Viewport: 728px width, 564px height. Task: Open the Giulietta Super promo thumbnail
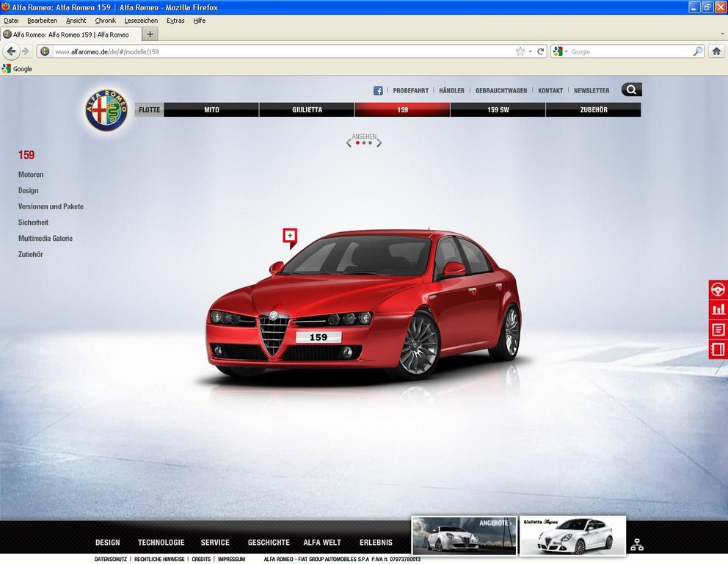pyautogui.click(x=572, y=535)
